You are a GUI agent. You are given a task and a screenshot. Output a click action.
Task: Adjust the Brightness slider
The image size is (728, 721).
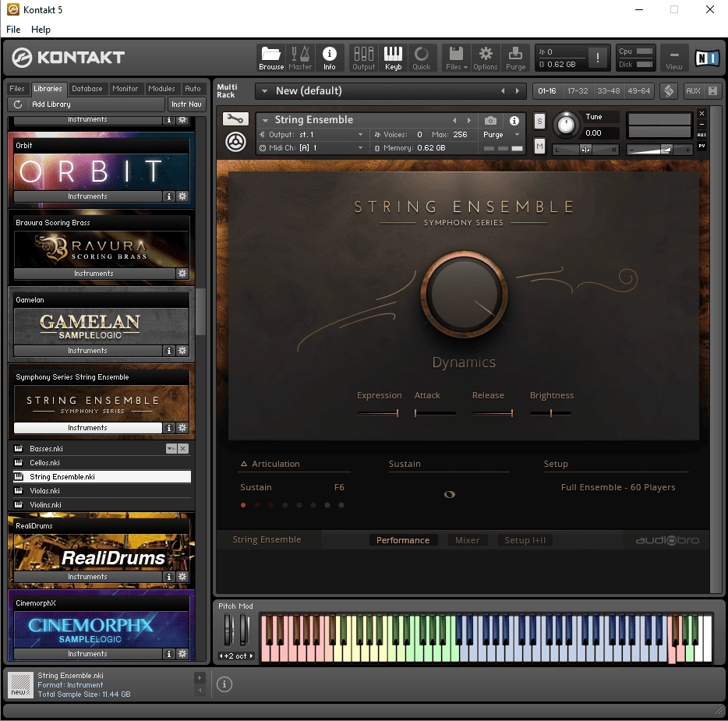click(x=550, y=413)
